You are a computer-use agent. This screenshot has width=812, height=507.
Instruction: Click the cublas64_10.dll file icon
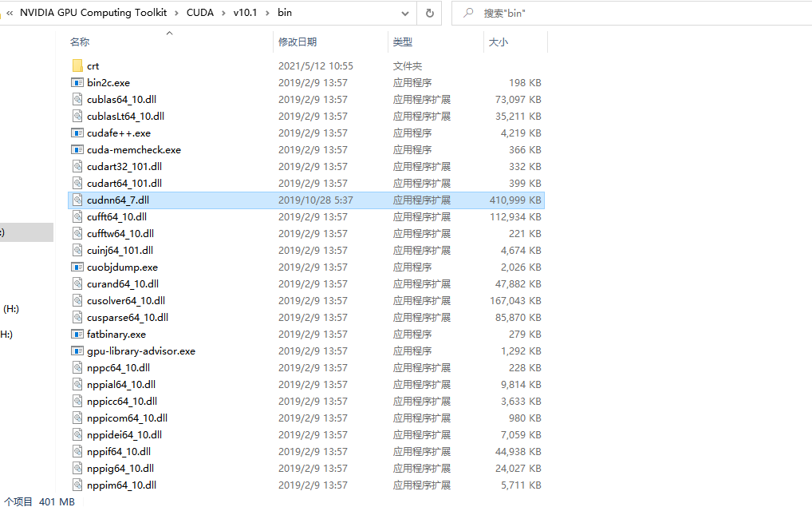tap(77, 99)
